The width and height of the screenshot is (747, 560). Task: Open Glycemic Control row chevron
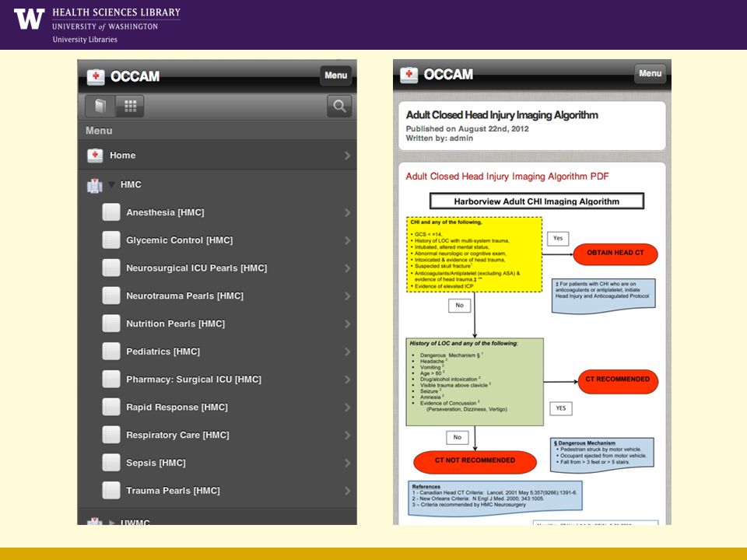pos(347,240)
